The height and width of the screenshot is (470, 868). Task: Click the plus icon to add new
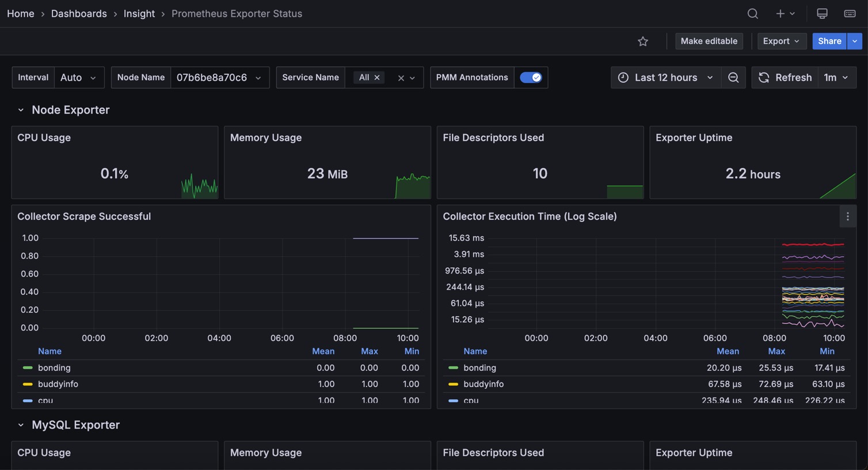[x=780, y=14]
